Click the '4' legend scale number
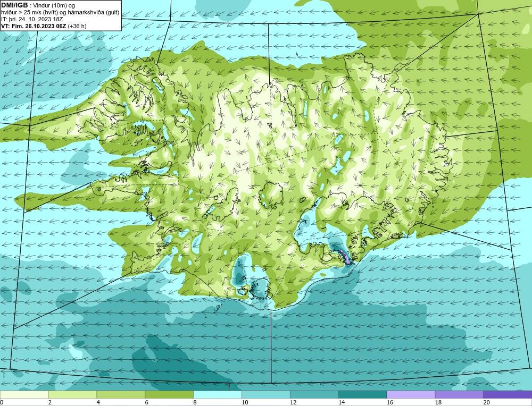Screen dimensions: 532x406 pos(98,402)
